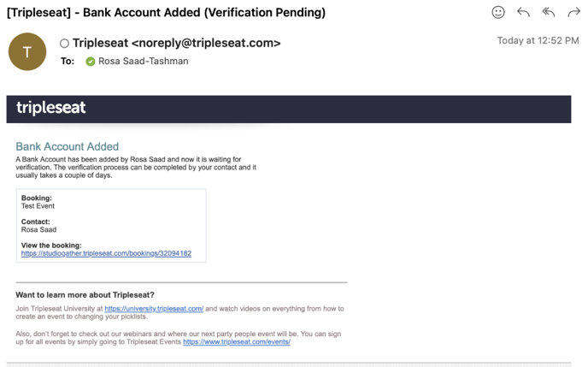Click the email subject line text

pos(166,13)
